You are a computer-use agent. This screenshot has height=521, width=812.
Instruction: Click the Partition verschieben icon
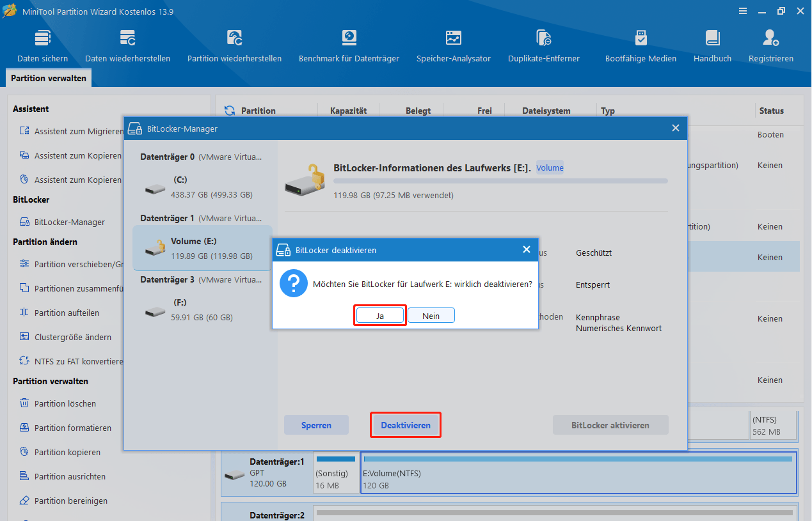tap(24, 264)
